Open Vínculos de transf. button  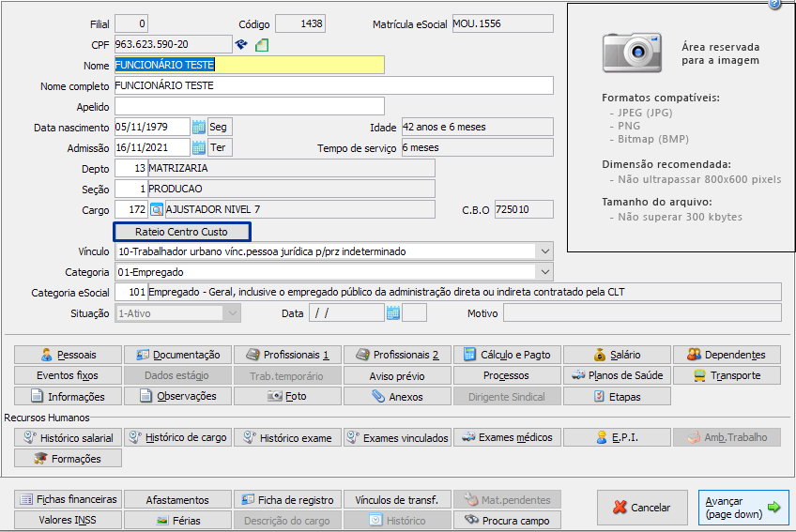(397, 499)
